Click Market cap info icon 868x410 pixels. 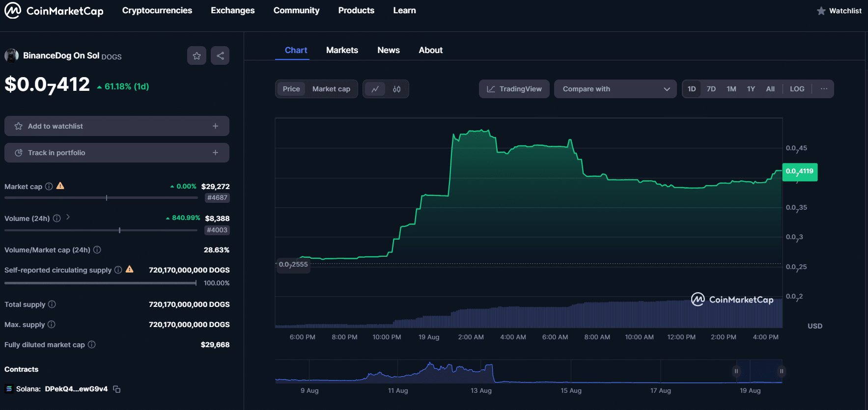tap(49, 187)
